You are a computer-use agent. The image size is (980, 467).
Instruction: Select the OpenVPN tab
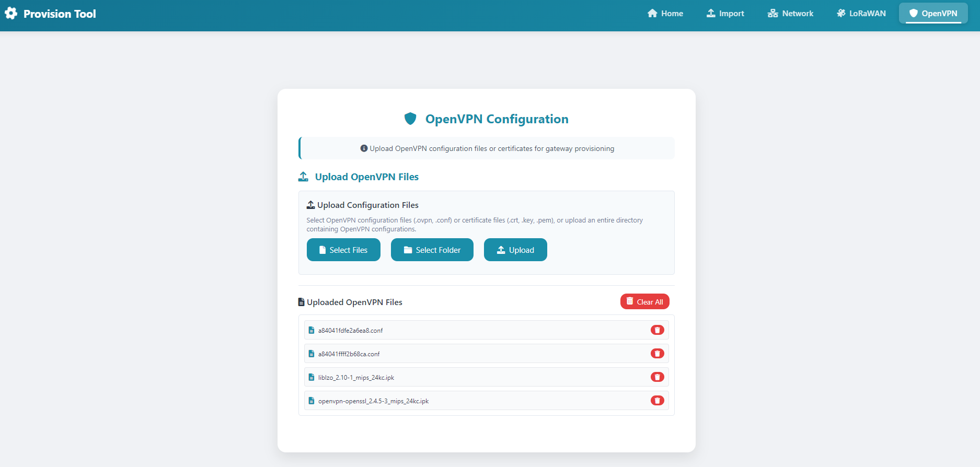point(933,14)
